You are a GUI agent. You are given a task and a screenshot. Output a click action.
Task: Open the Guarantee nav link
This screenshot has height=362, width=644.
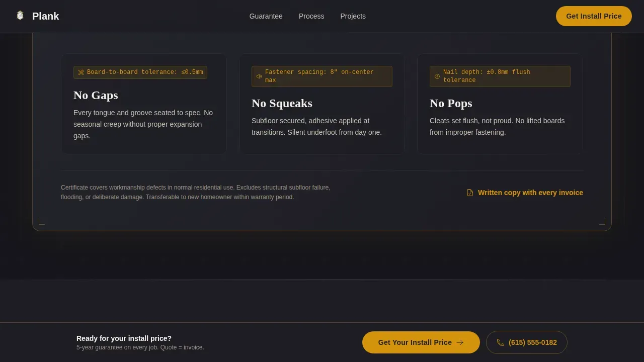(266, 16)
